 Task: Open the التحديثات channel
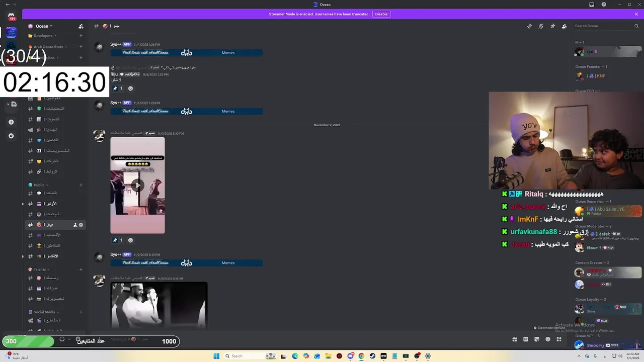(x=55, y=109)
